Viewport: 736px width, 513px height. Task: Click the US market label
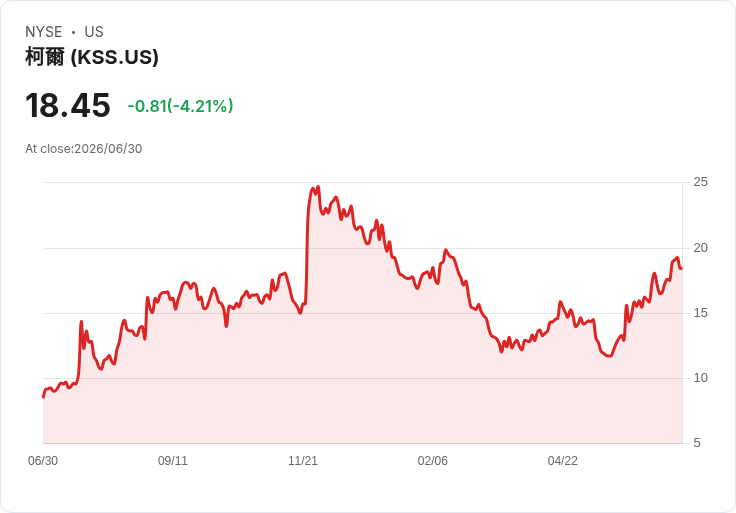point(94,32)
